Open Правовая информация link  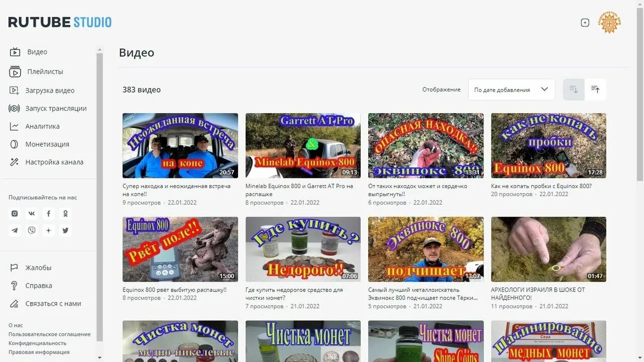click(39, 352)
